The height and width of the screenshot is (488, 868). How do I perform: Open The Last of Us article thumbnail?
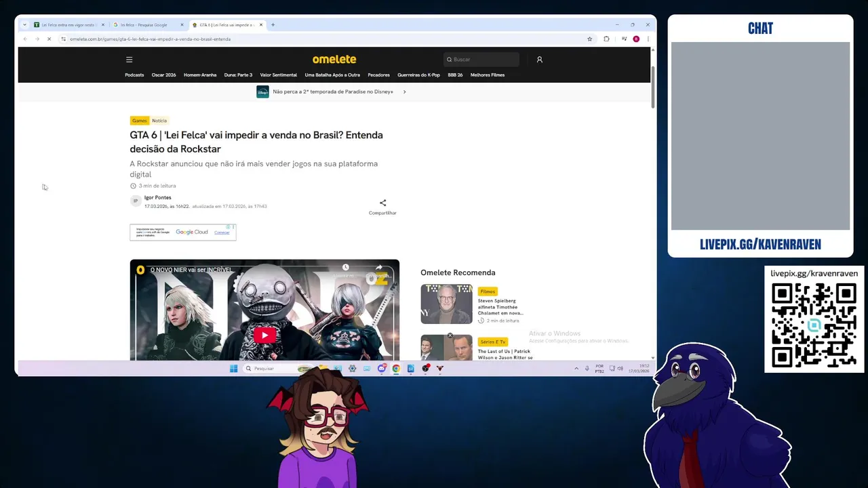coord(446,347)
